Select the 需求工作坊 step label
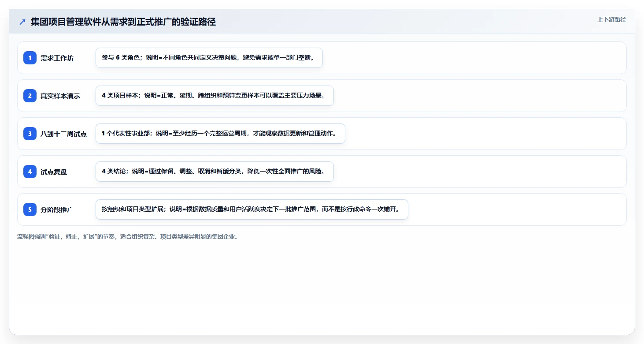The width and height of the screenshot is (644, 344). pyautogui.click(x=57, y=58)
